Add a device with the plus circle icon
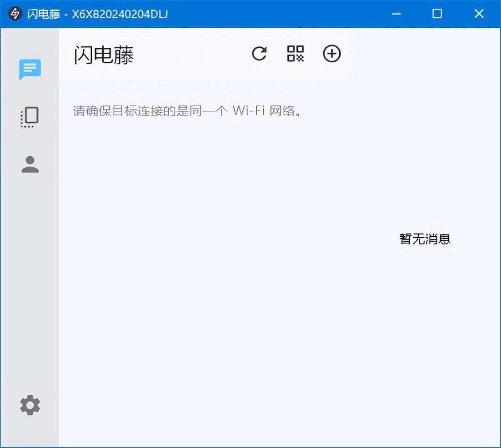 coord(332,54)
